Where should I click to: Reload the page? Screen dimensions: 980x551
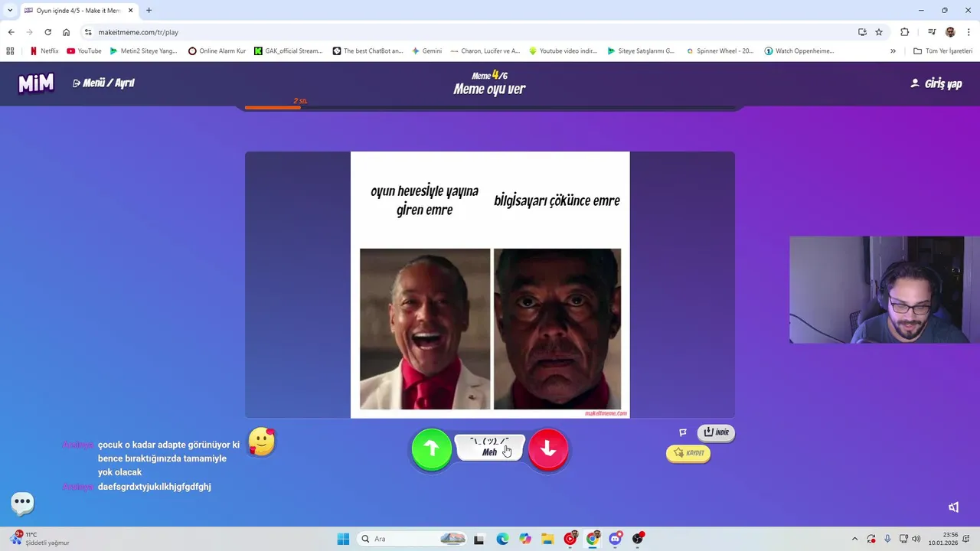47,32
